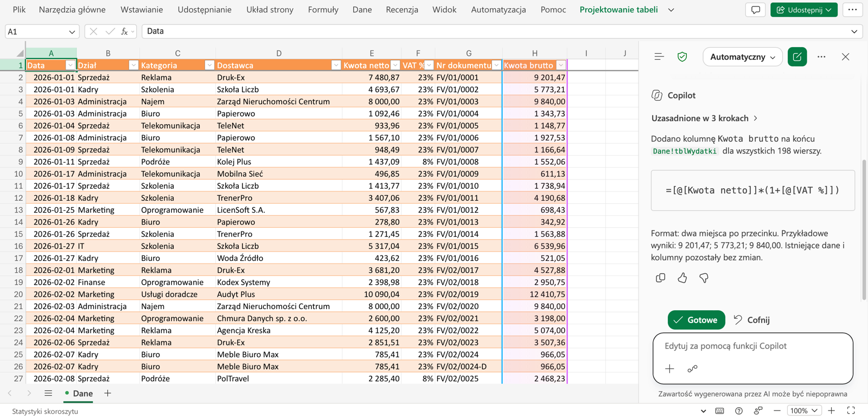868x417 pixels.
Task: Start a new Copilot chat
Action: click(797, 57)
